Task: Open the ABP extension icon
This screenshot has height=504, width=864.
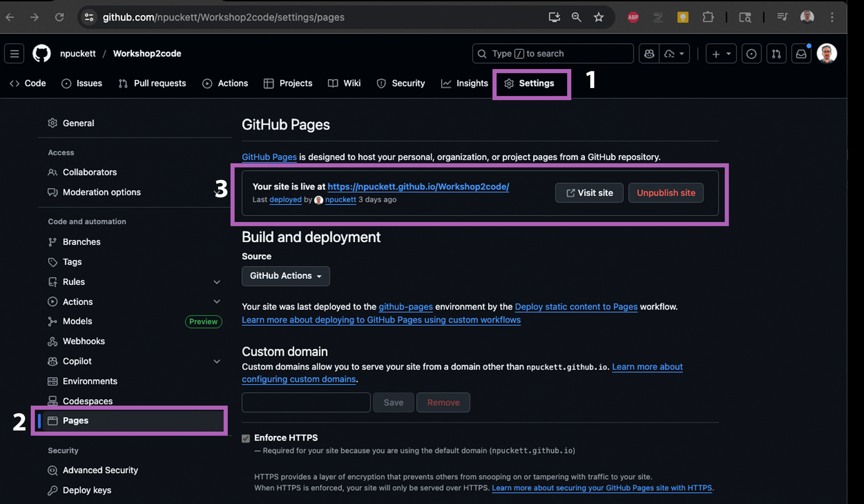Action: tap(633, 17)
